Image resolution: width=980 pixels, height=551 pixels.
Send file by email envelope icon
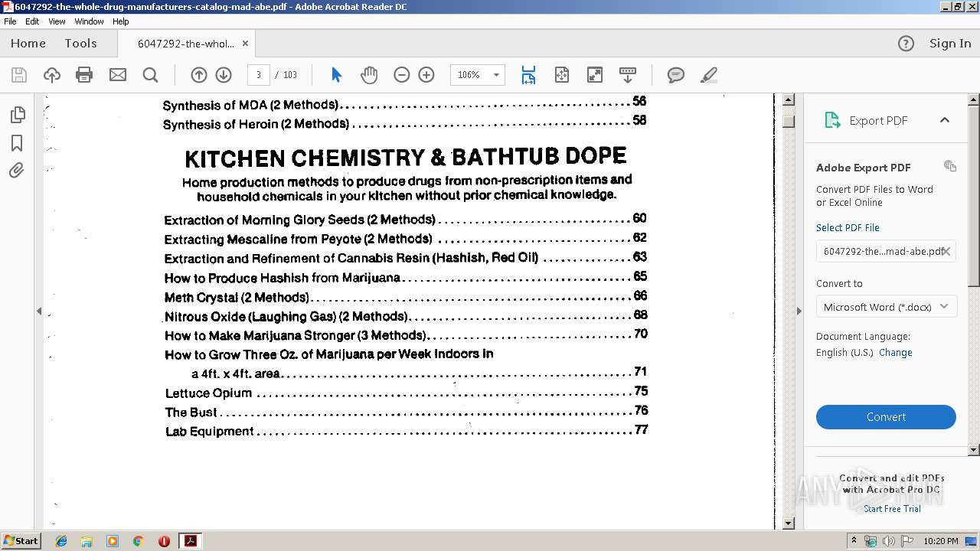pos(118,75)
